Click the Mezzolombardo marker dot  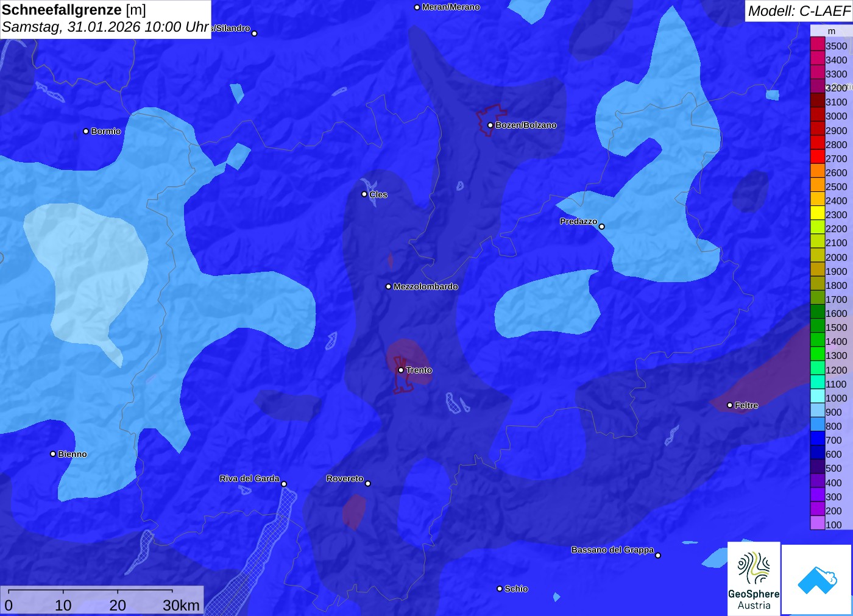(x=389, y=286)
